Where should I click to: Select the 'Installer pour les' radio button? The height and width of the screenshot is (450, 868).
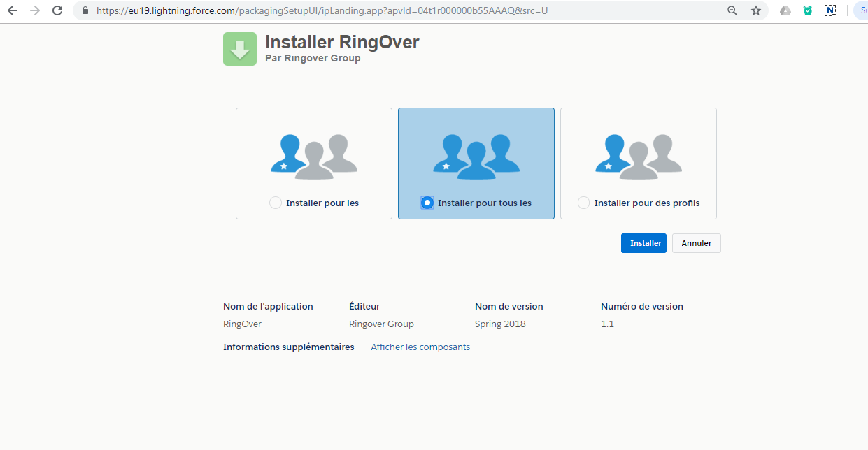(276, 203)
